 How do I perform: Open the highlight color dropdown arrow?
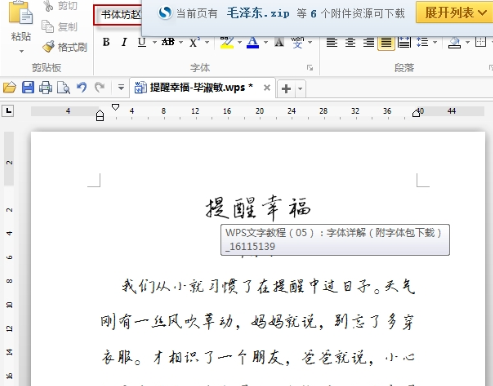tap(240, 42)
